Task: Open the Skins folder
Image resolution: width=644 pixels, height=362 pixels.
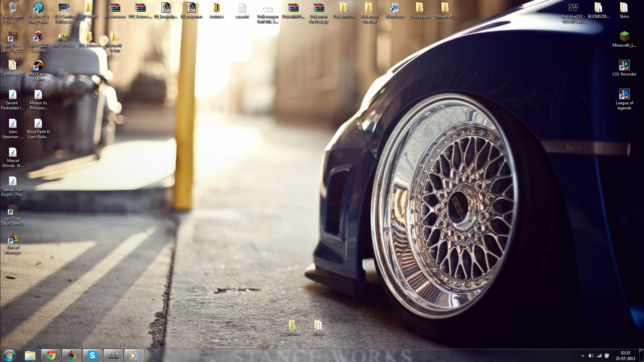Action: [x=624, y=11]
